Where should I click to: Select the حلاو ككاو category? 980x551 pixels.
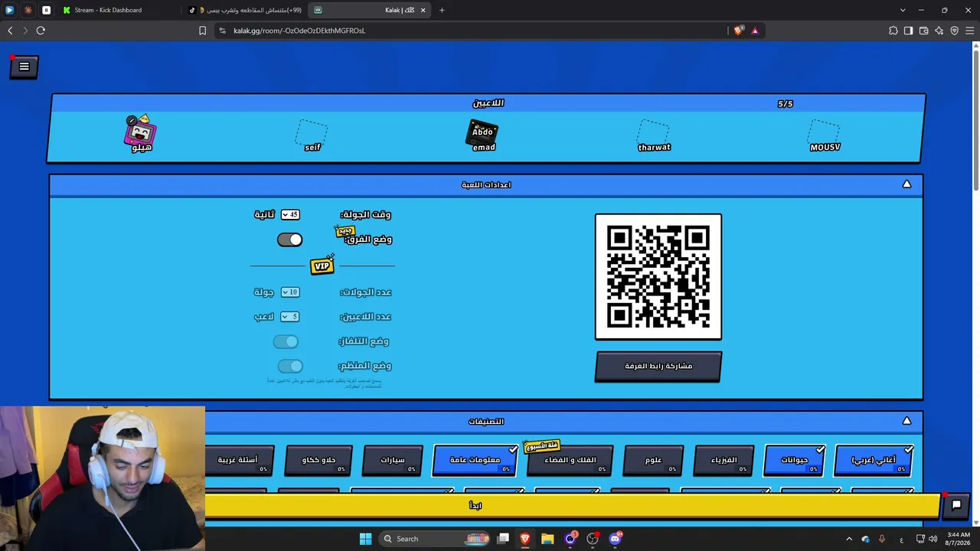pos(318,461)
